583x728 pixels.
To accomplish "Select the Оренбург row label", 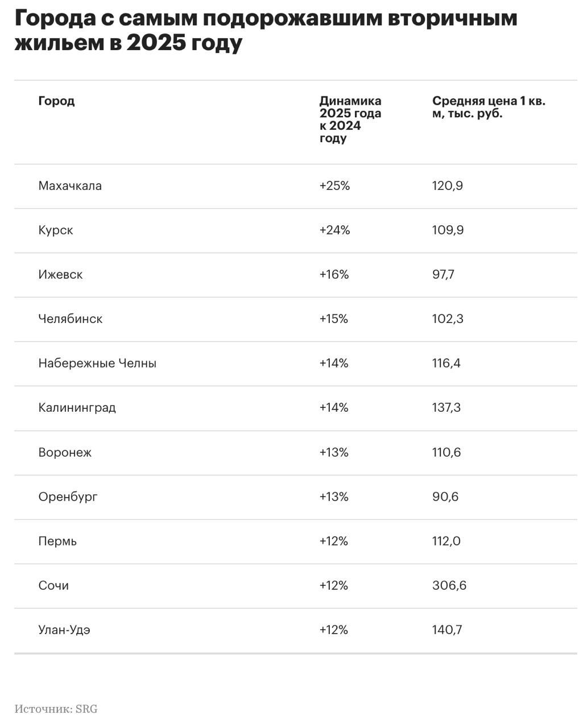I will click(68, 497).
